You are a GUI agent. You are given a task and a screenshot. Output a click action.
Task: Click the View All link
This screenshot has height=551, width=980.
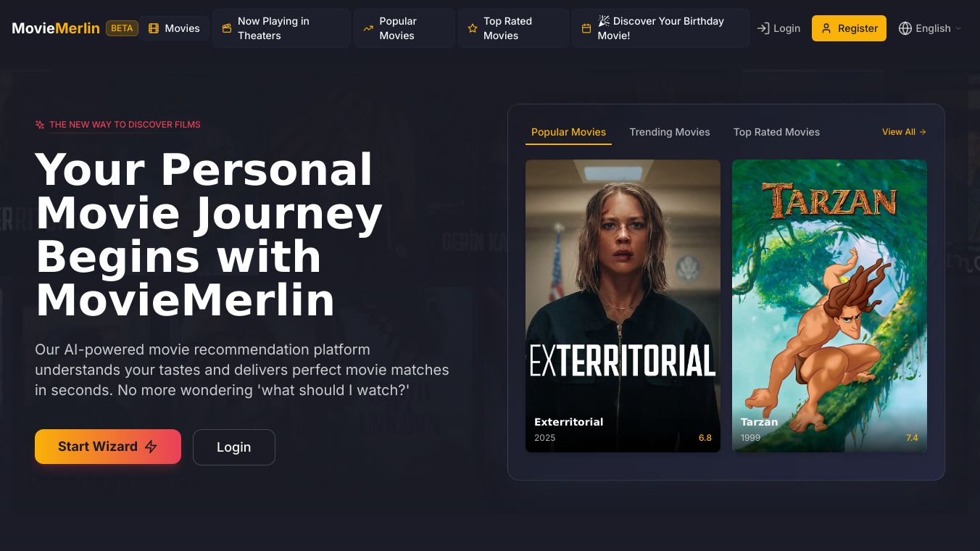coord(904,132)
